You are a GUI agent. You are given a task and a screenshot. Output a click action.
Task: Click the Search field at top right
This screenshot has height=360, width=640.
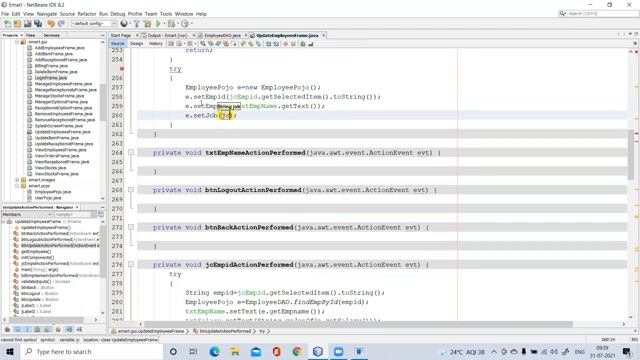click(x=602, y=13)
